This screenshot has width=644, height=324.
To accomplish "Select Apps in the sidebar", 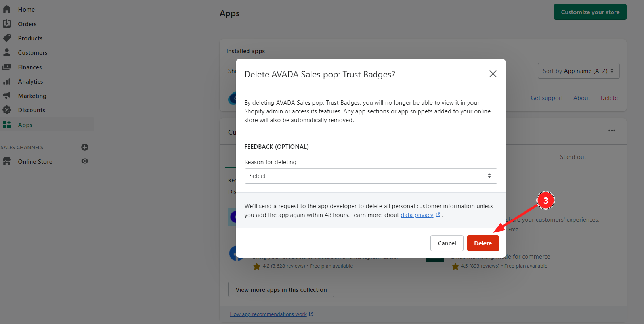I will click(x=25, y=125).
